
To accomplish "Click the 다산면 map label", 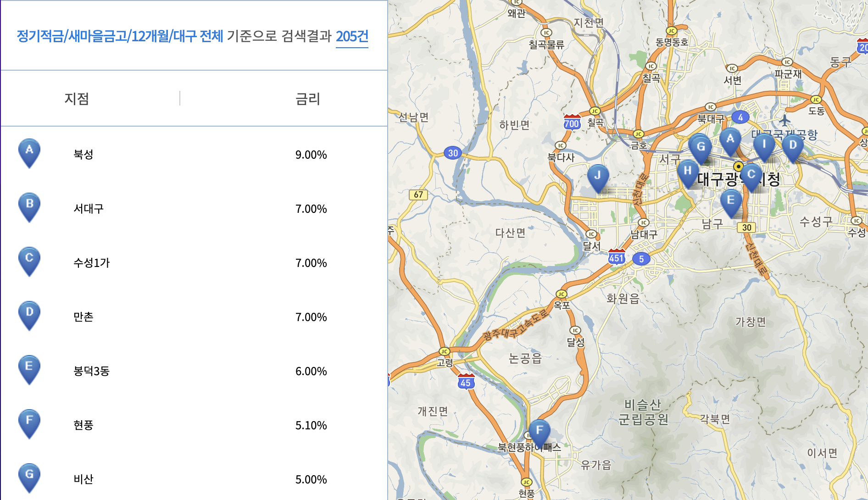I will pos(511,233).
